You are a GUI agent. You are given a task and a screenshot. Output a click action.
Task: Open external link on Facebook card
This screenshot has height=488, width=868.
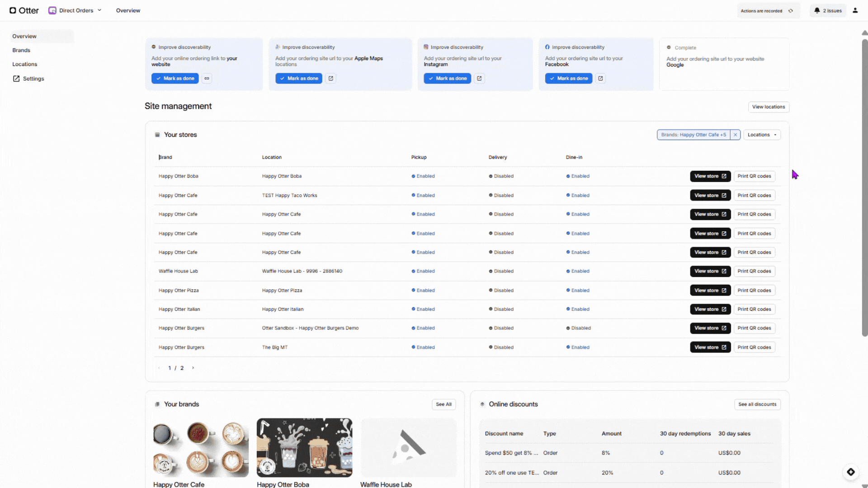600,79
